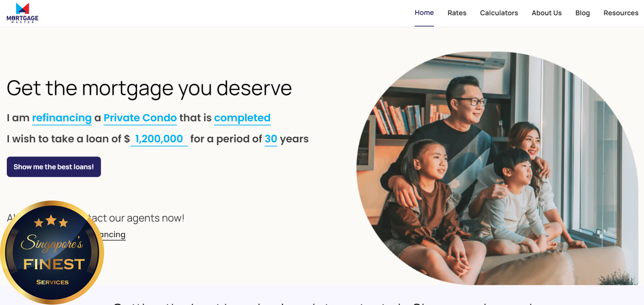The width and height of the screenshot is (644, 305).
Task: Go to the Rates menu item
Action: point(457,13)
